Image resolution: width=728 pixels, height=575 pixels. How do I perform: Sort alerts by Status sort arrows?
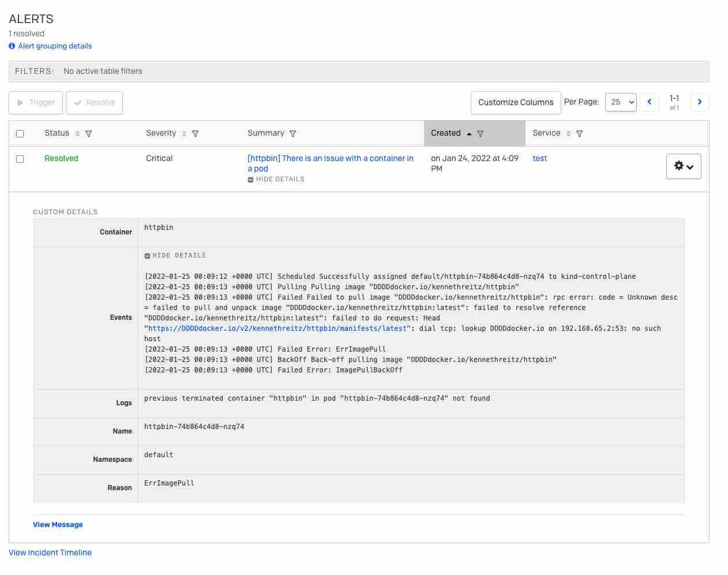pyautogui.click(x=78, y=133)
